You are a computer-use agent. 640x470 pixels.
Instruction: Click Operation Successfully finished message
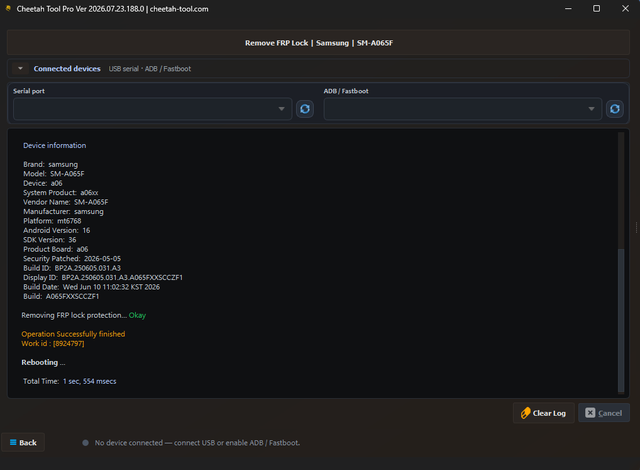73,334
